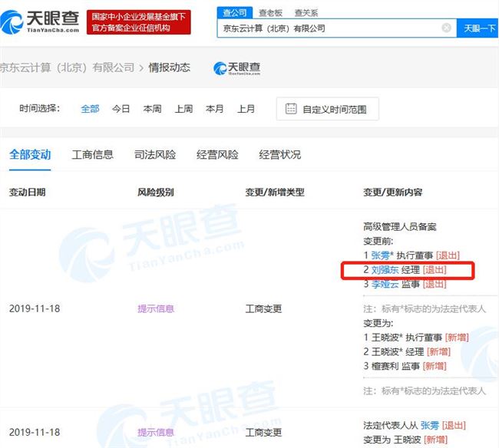Click the second row's 提示信息 risk level
Viewport: 499px width, 448px height.
156,432
